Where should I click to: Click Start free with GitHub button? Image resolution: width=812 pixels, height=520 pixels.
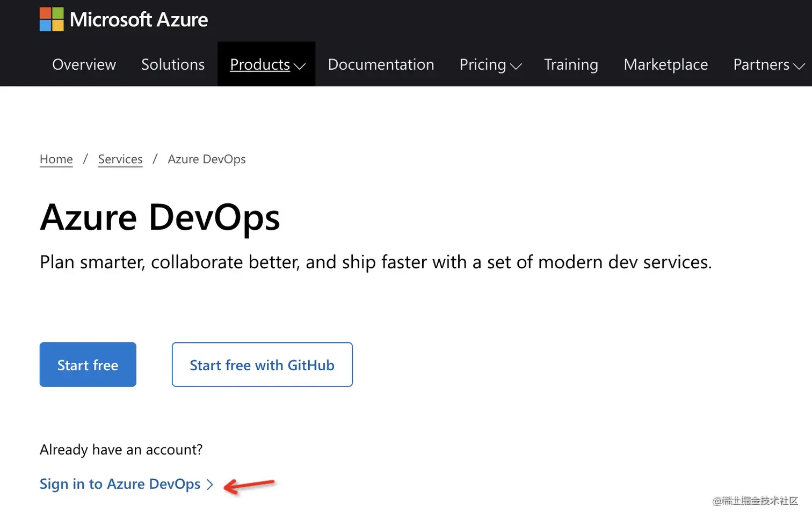[x=262, y=365]
